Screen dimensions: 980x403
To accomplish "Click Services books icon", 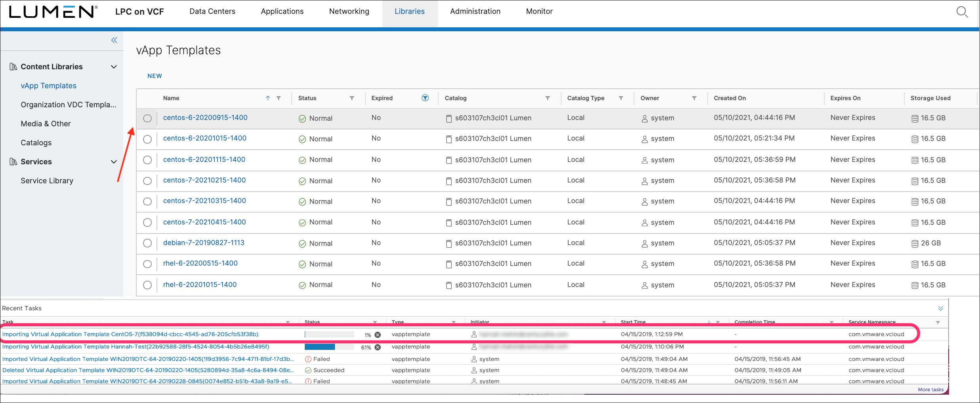I will [x=13, y=162].
